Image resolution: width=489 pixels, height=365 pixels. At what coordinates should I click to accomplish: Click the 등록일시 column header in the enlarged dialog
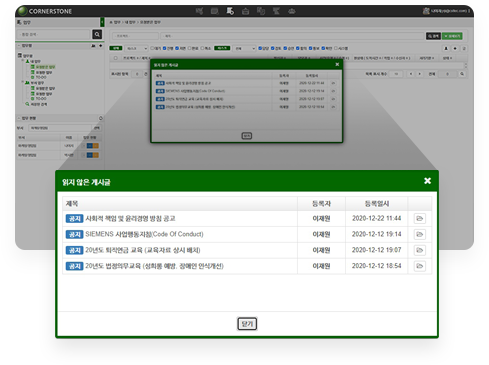(377, 203)
